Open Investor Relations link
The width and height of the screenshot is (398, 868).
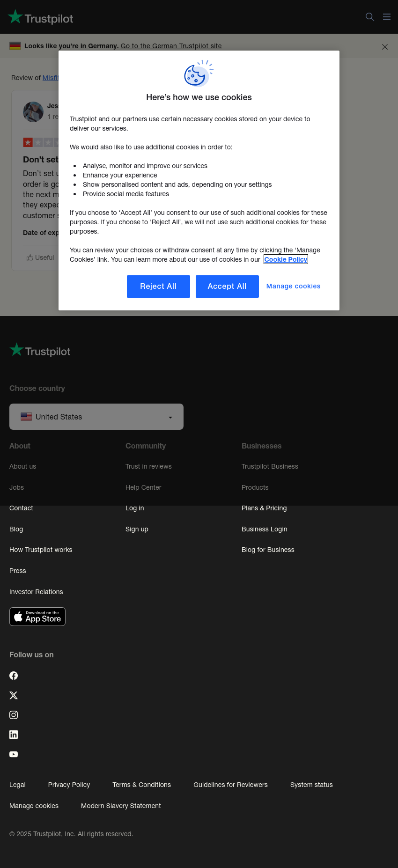pyautogui.click(x=36, y=592)
